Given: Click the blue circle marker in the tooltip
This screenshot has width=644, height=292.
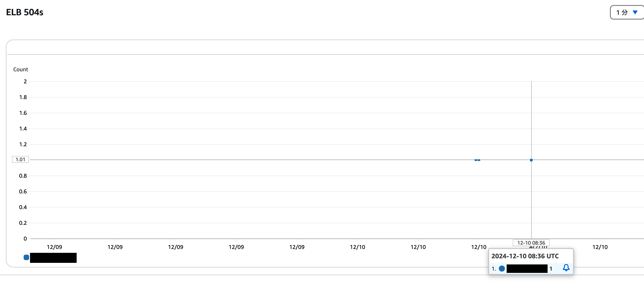Looking at the screenshot, I should 501,269.
